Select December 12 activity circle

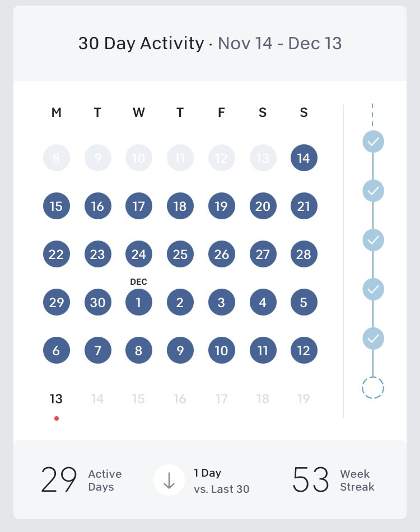point(304,351)
